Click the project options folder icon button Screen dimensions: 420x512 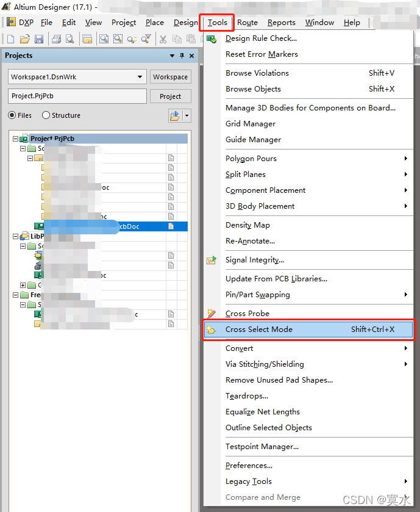pyautogui.click(x=175, y=115)
